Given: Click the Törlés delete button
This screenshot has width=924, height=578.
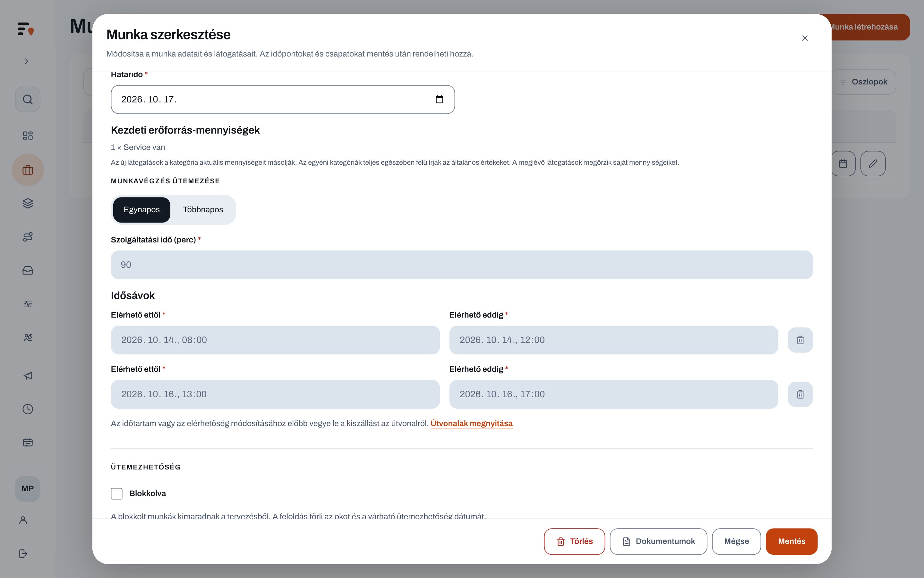Looking at the screenshot, I should 574,541.
